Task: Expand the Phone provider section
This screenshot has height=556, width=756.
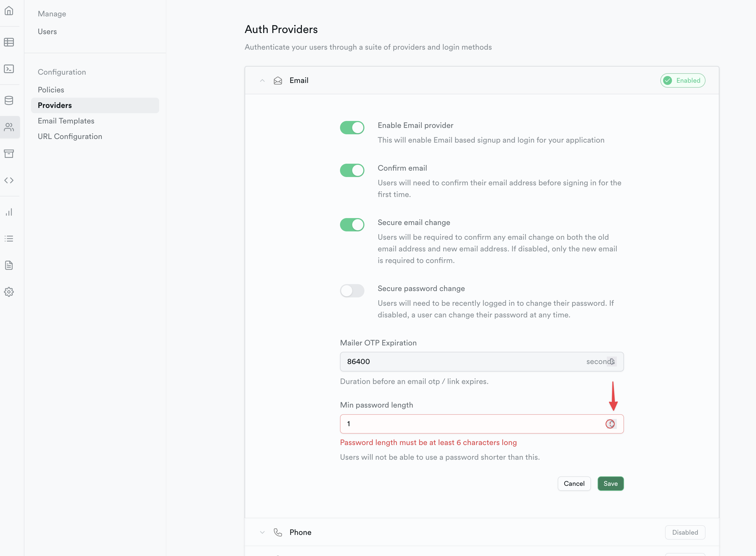Action: tap(262, 532)
